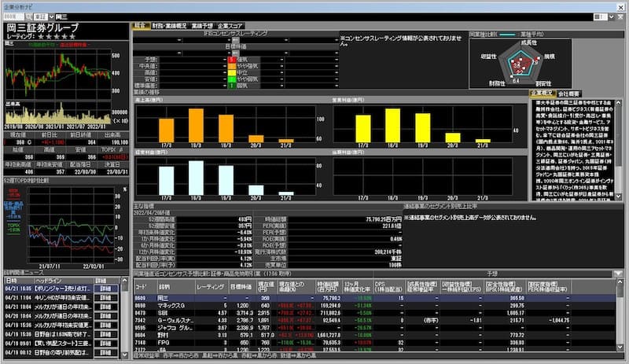Image resolution: width=629 pixels, height=364 pixels.
Task: Click comparison table scroll down arrow
Action: pyautogui.click(x=620, y=347)
